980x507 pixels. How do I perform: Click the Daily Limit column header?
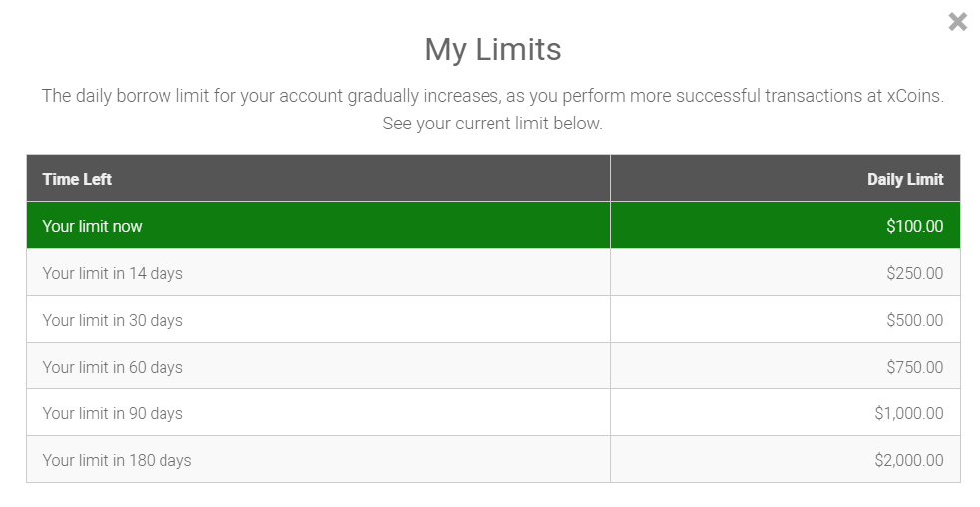click(x=904, y=179)
